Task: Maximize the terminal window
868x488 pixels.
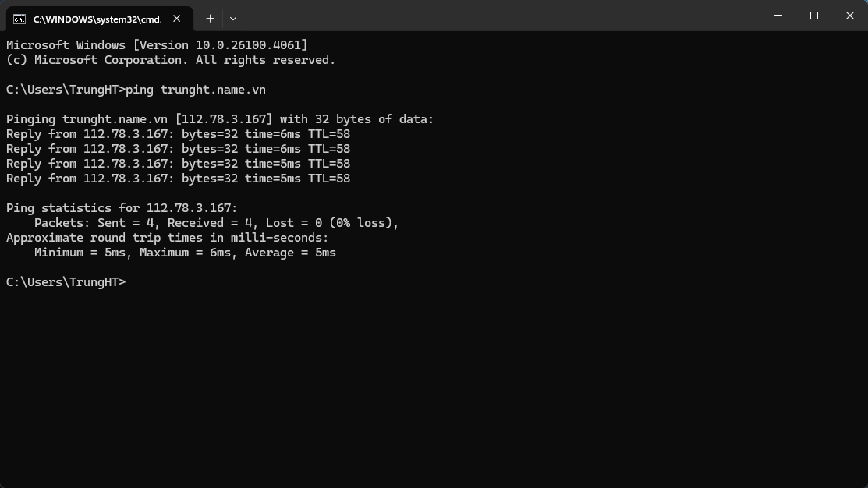Action: point(814,16)
